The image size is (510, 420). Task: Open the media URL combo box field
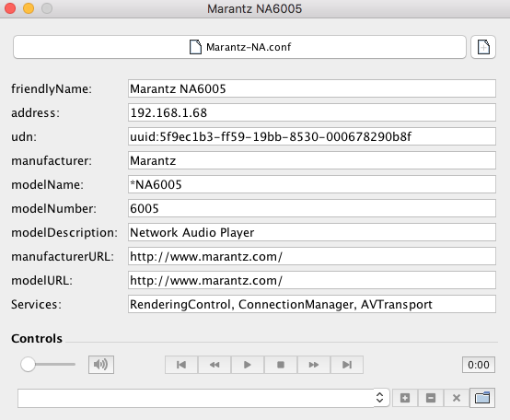(196, 398)
